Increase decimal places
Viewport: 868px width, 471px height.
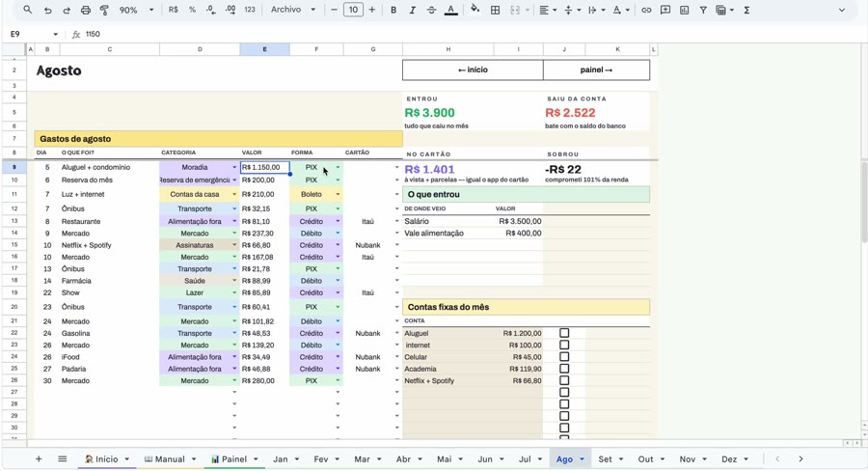coord(231,10)
